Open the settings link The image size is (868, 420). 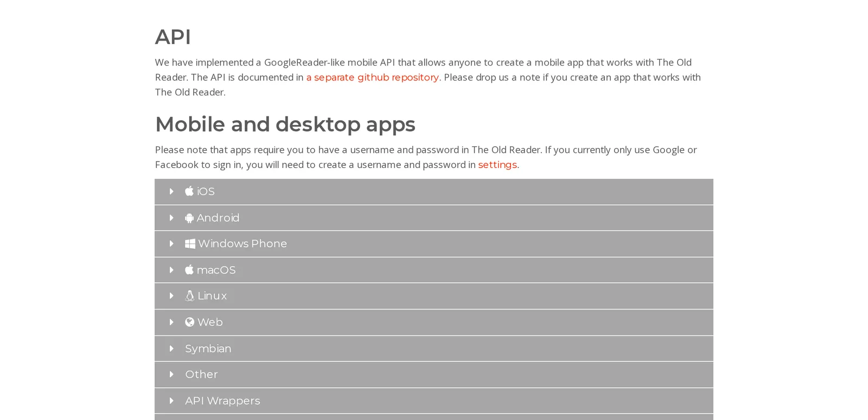(x=497, y=164)
